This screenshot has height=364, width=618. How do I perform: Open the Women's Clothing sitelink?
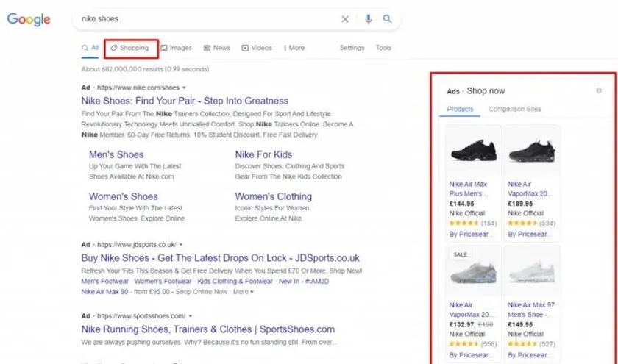coord(274,196)
